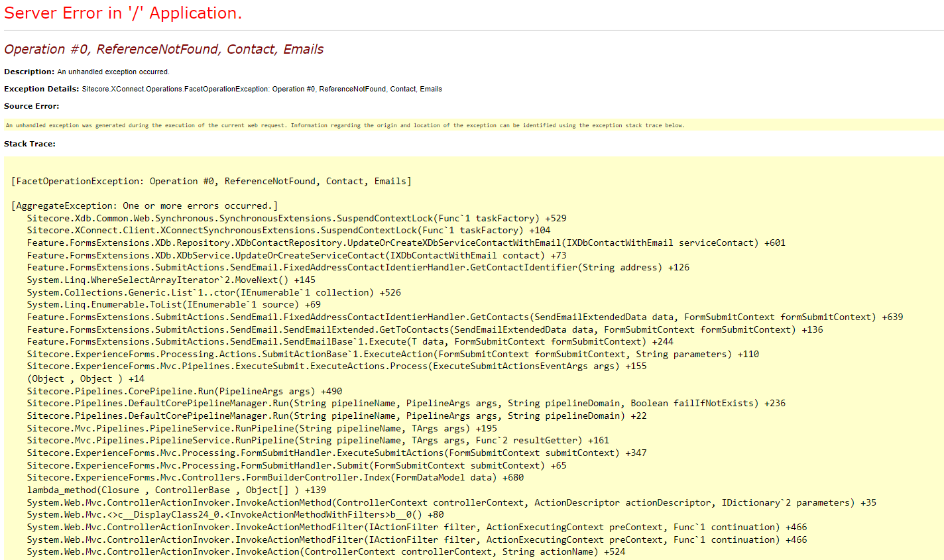
Task: Click the WhereSelectArrayIterator MoveNext() +145 line
Action: pos(172,280)
